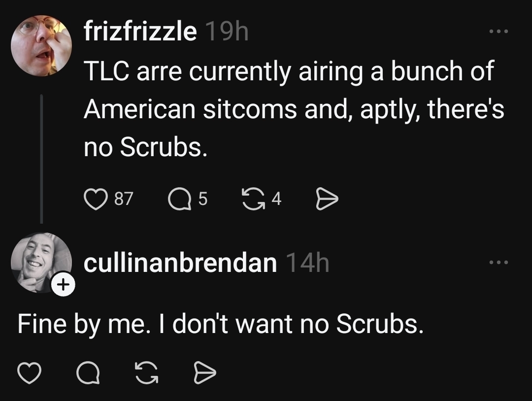Open the reply "I don't want no Scrubs"
The image size is (532, 401).
[x=221, y=323]
